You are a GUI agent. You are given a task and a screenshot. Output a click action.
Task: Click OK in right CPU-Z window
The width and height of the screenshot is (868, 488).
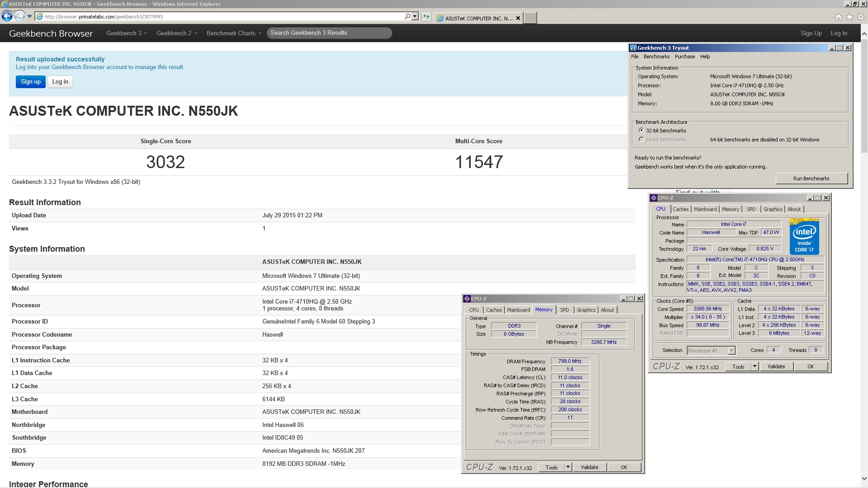tap(811, 366)
